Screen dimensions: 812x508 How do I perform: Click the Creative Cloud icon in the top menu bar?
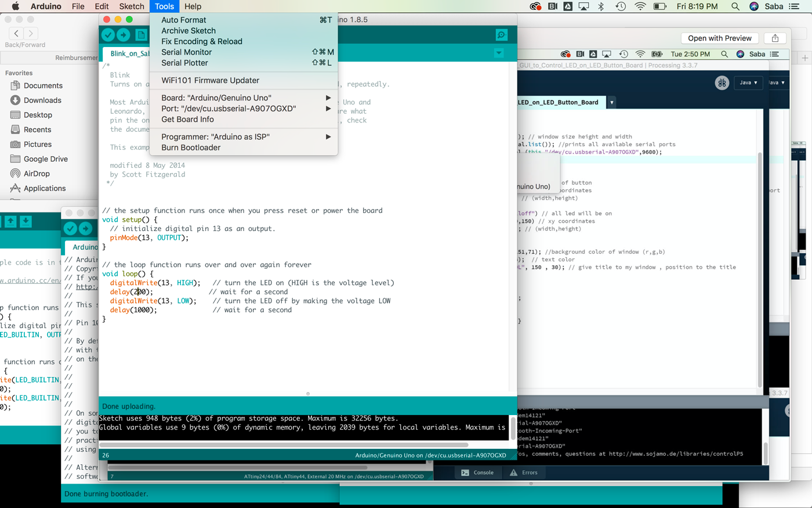[x=535, y=6]
